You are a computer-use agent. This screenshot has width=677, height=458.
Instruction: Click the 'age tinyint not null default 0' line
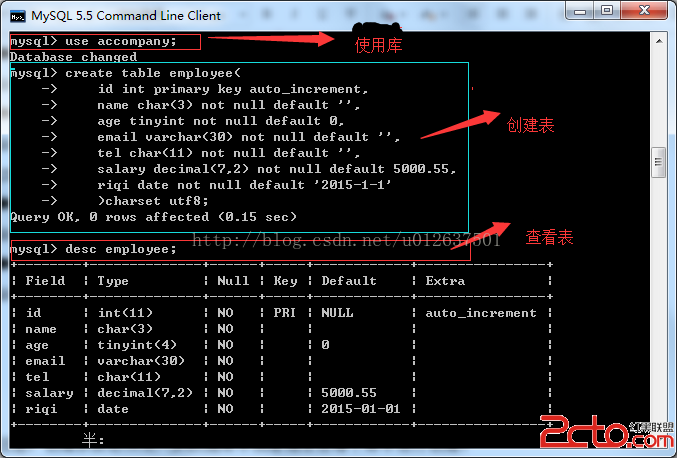pos(221,121)
